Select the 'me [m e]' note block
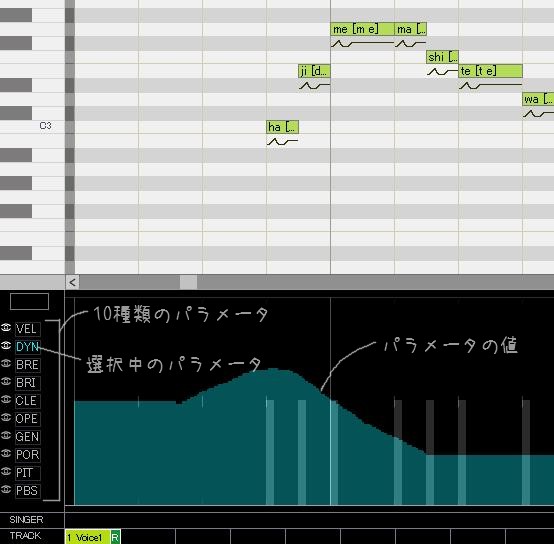The image size is (554, 544). click(362, 29)
